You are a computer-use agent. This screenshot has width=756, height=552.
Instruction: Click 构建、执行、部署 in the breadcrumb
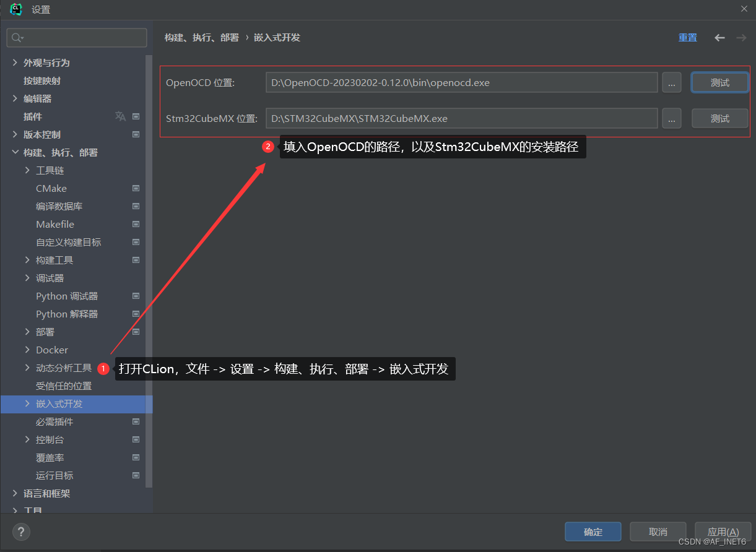click(x=202, y=38)
